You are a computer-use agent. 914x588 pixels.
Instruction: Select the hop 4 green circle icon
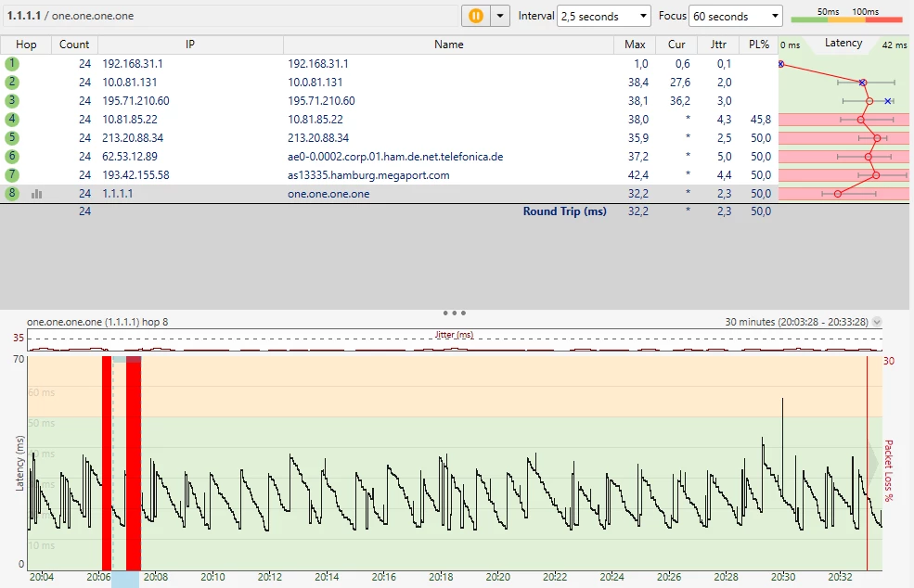point(11,120)
